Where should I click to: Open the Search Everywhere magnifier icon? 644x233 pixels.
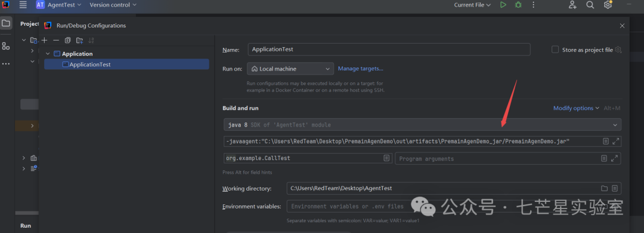pyautogui.click(x=590, y=5)
